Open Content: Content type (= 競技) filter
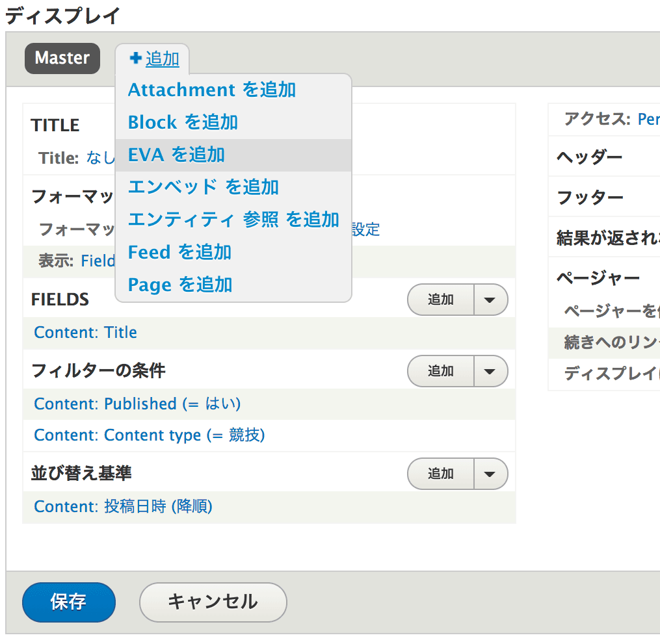Screen dimensions: 660x644 coord(150,435)
